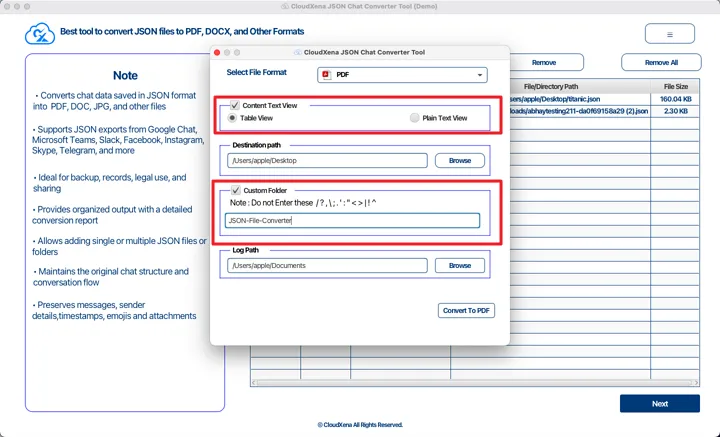Select the Plain Text View option
Image resolution: width=720 pixels, height=437 pixels.
[x=415, y=118]
